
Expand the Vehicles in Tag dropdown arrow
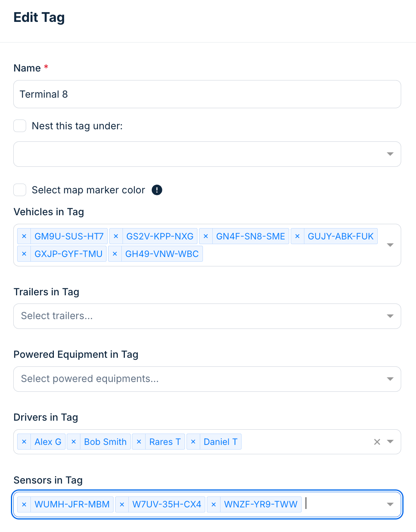click(x=390, y=245)
